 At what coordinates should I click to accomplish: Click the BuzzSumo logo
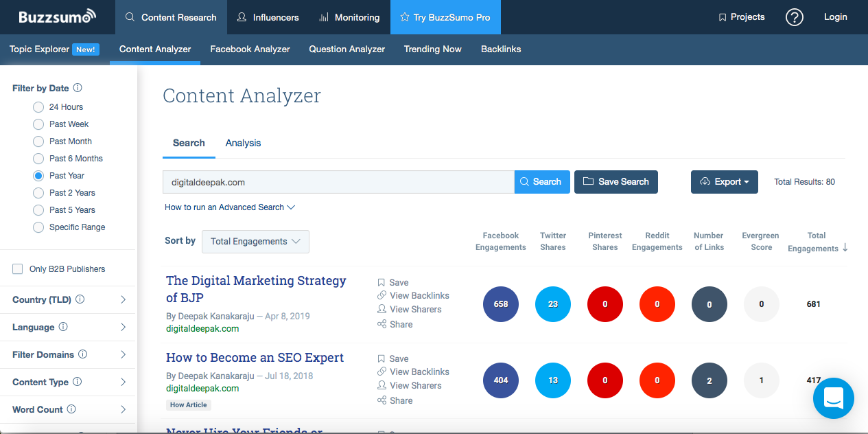pos(58,16)
